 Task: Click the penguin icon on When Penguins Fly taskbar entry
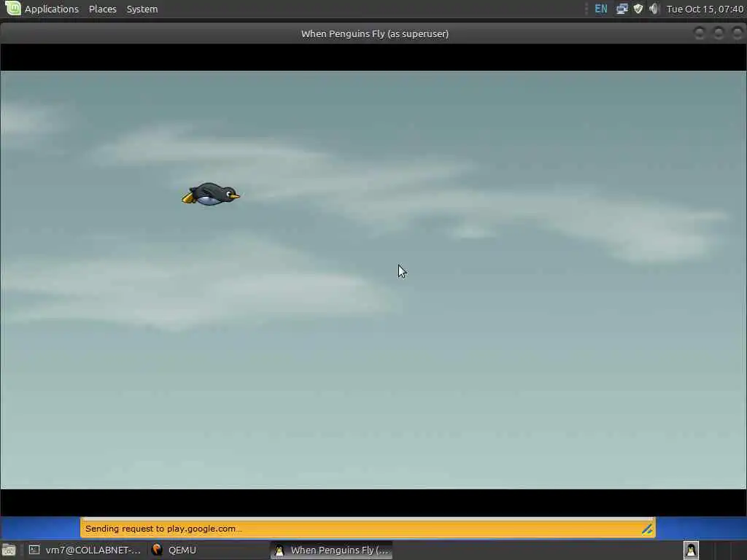point(279,551)
